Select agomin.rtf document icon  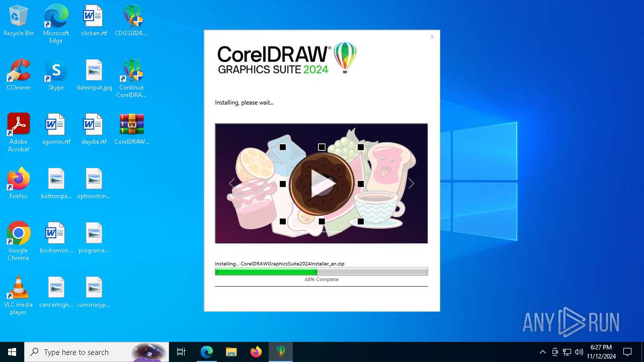56,130
